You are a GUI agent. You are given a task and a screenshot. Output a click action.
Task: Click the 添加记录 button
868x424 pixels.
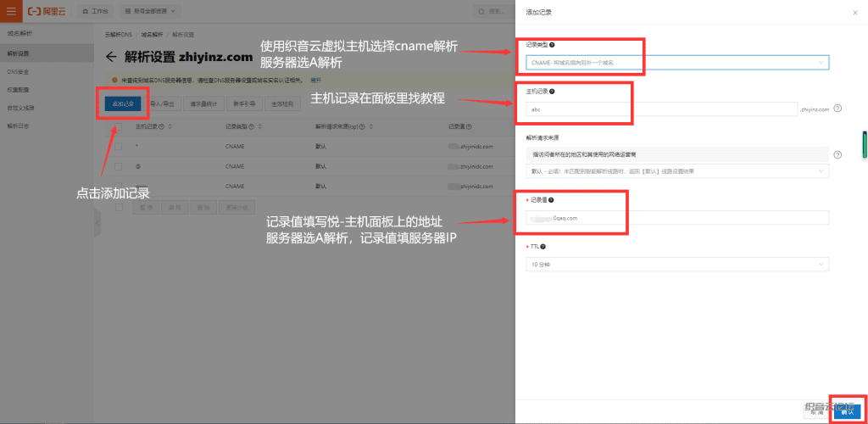click(x=123, y=103)
